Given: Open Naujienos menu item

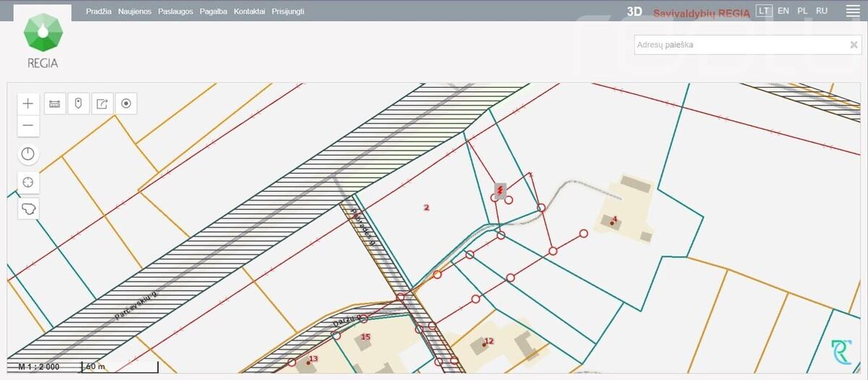Looking at the screenshot, I should (135, 12).
